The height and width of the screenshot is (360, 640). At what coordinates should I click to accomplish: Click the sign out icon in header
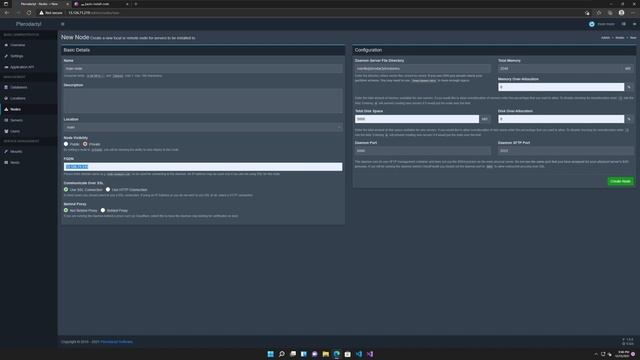tap(634, 24)
